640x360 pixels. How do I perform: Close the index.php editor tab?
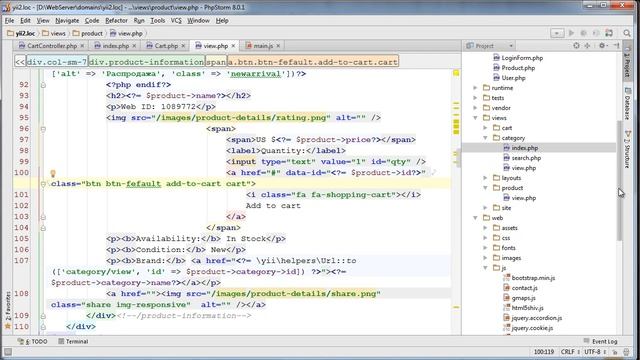coord(134,46)
